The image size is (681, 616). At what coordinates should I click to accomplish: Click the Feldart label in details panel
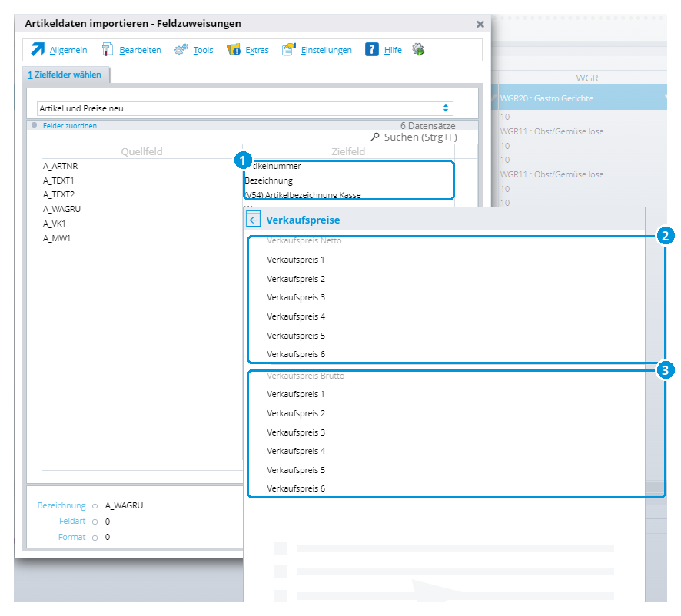(x=72, y=521)
